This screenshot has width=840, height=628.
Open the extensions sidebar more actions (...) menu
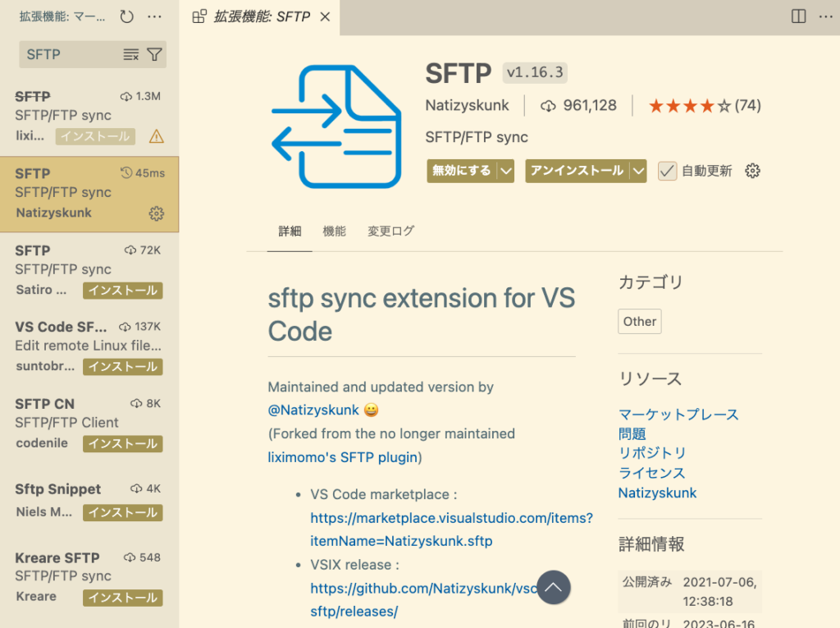tap(154, 16)
